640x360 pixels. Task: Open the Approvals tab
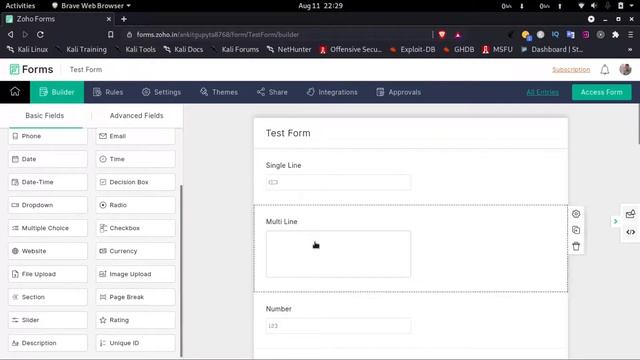(x=398, y=92)
